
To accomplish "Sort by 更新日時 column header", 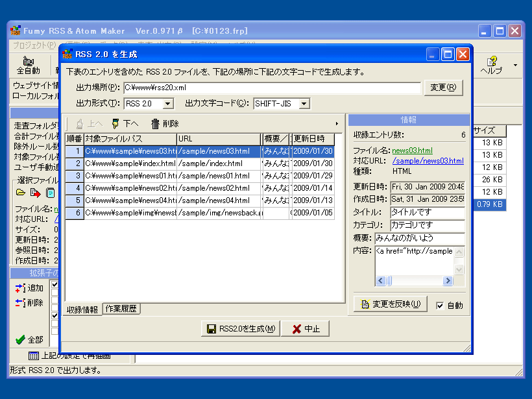I will pyautogui.click(x=313, y=139).
